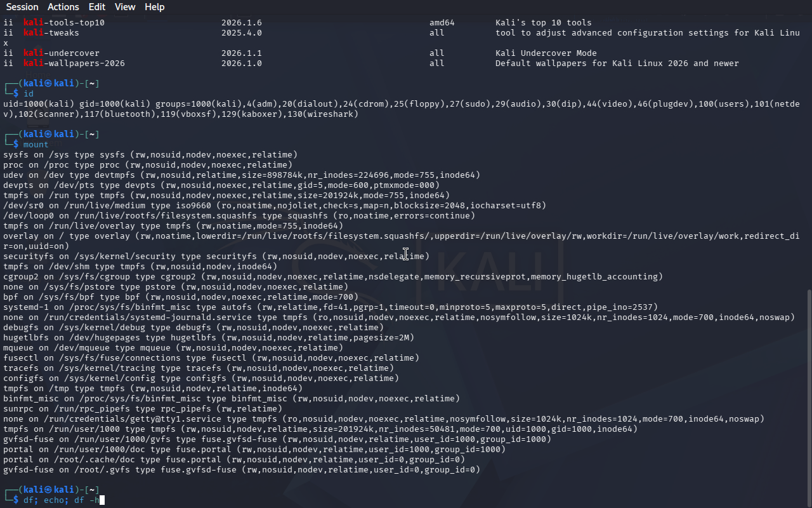Click the terminal vertical scrollbar thumb

(x=808, y=397)
